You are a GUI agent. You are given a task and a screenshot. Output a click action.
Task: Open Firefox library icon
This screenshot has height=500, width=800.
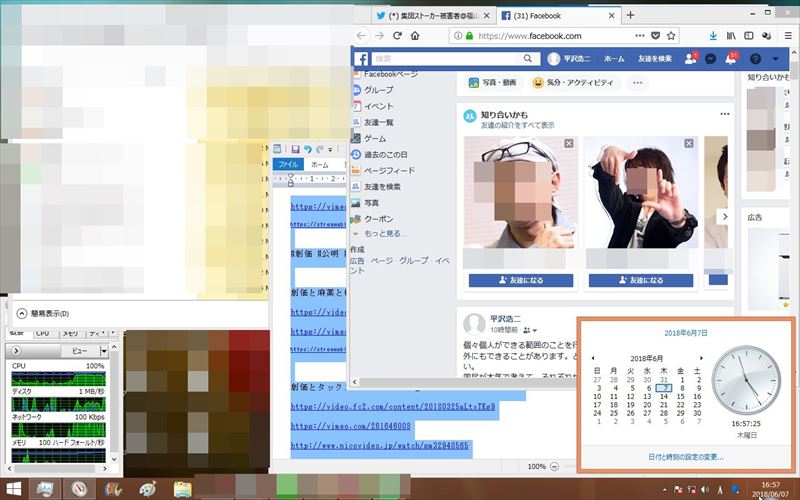pos(731,36)
